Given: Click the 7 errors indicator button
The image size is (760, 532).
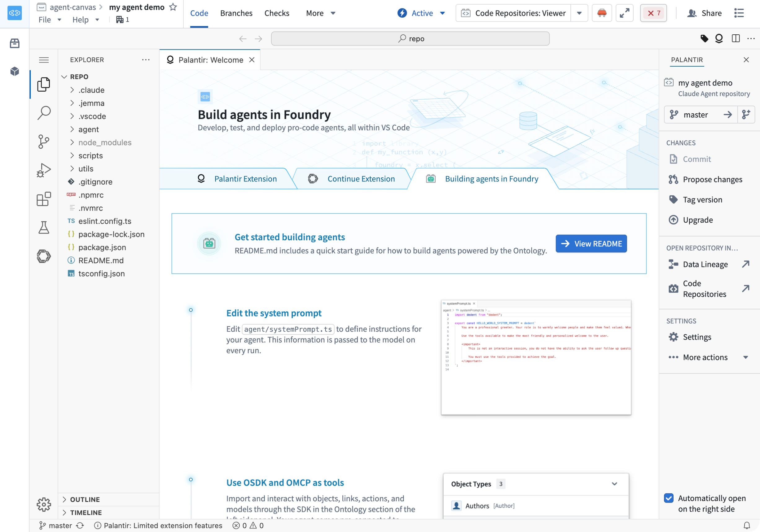Looking at the screenshot, I should tap(653, 13).
